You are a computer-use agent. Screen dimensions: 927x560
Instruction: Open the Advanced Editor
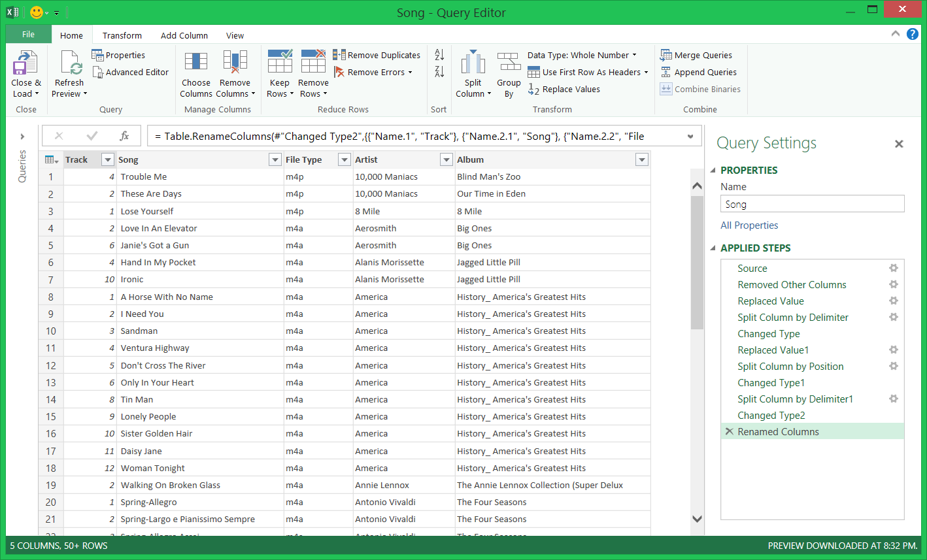131,73
